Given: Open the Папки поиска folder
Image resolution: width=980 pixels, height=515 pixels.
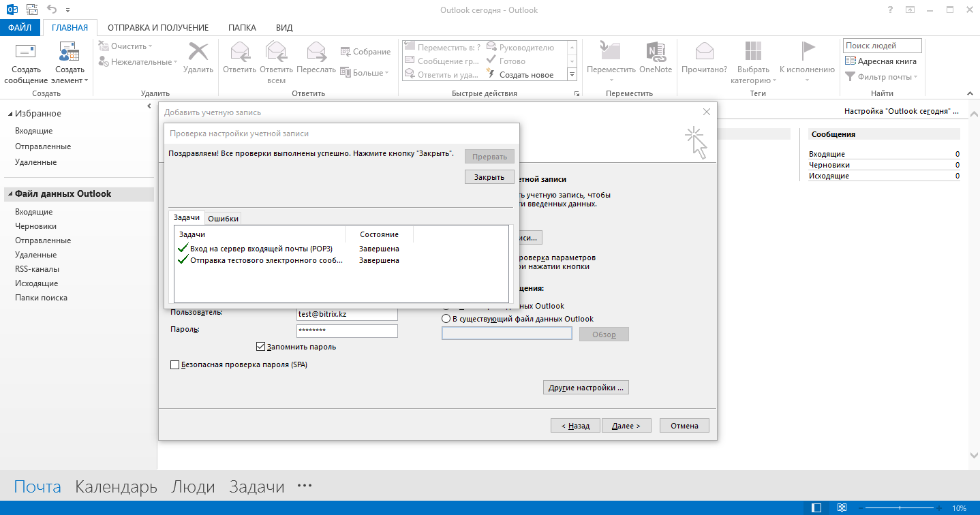Looking at the screenshot, I should (x=41, y=298).
